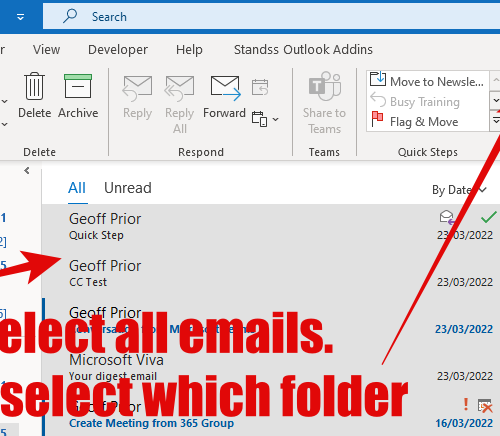Click the Reply envelope icon
Viewport: 500px width, 436px height.
point(137,88)
